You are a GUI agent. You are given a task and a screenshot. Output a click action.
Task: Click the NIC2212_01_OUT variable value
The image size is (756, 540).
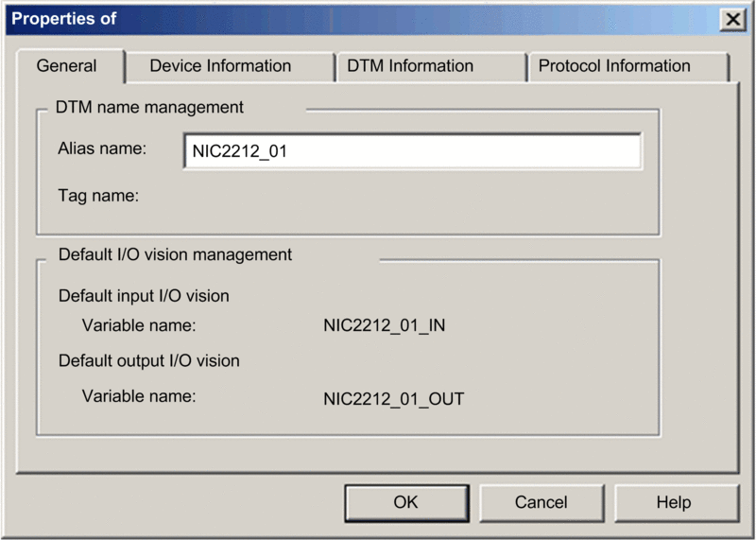pos(393,398)
